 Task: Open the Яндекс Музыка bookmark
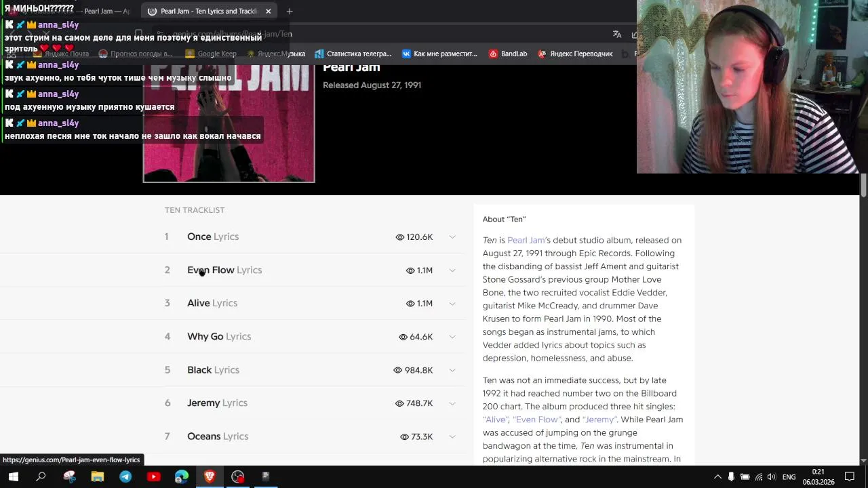(275, 54)
